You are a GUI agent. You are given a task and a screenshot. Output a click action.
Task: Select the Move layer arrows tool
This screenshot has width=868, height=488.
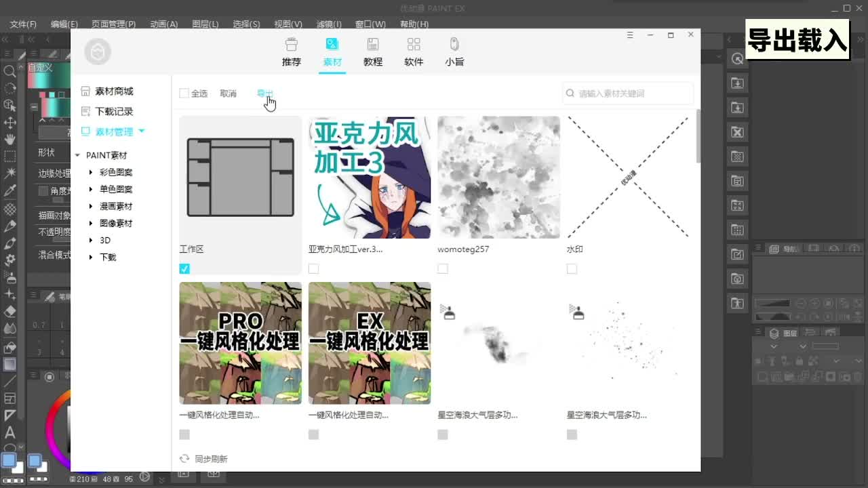pos(10,123)
